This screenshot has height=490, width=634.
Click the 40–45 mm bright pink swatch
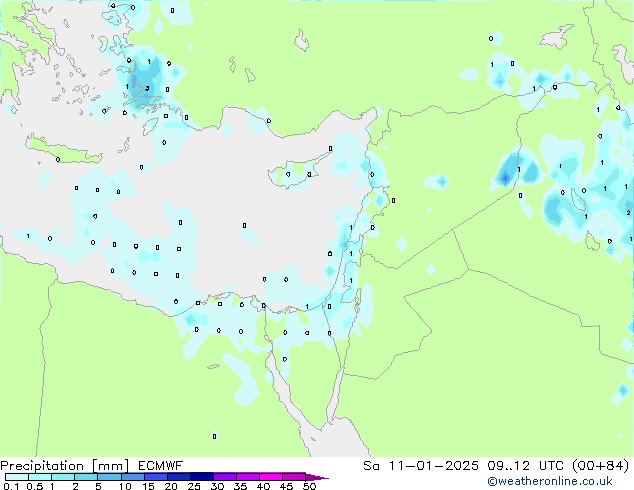pos(271,477)
